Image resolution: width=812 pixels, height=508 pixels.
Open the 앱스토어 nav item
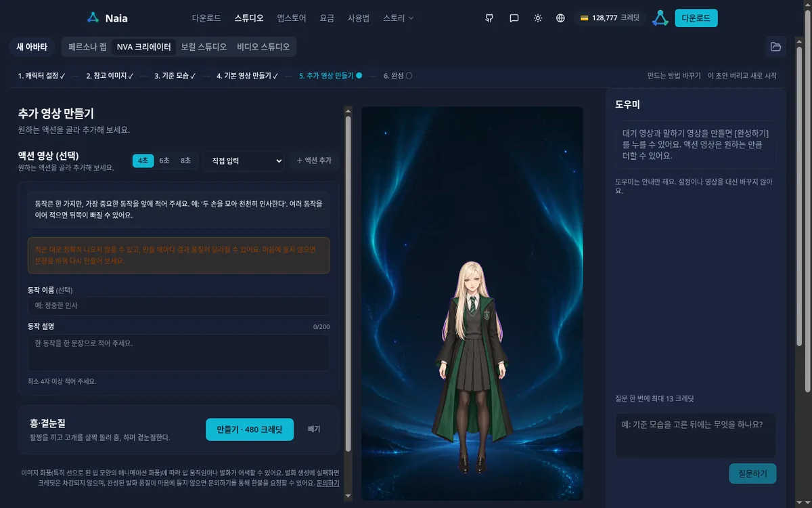click(x=292, y=18)
